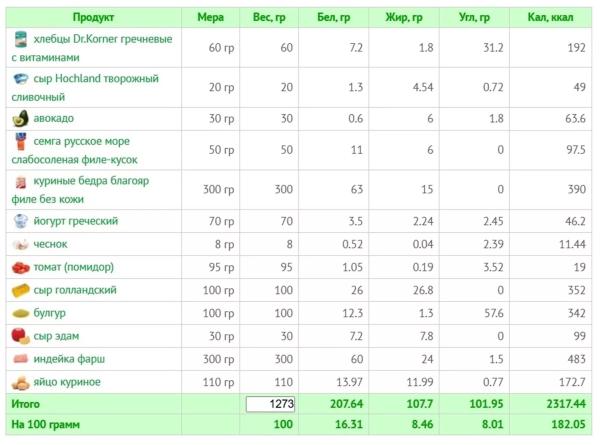Click the Hochland cheese product icon
This screenshot has height=445, width=600.
[20, 78]
